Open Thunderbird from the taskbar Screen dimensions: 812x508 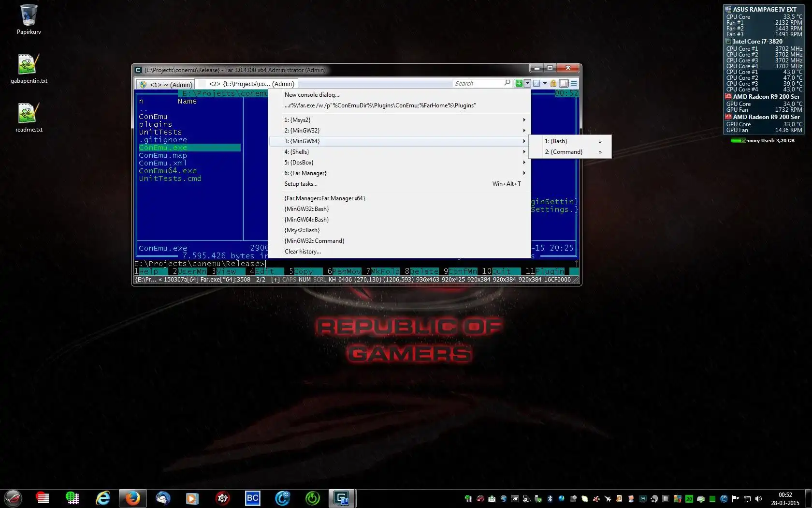point(163,498)
